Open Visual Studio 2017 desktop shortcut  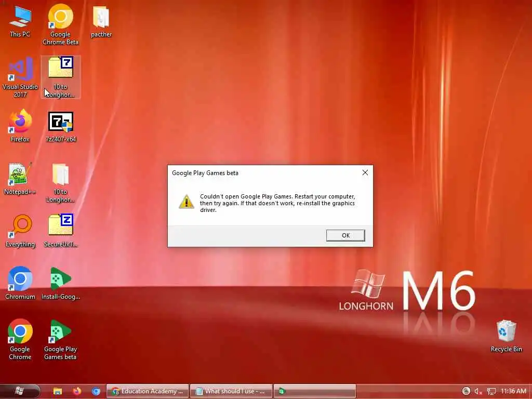[x=20, y=77]
